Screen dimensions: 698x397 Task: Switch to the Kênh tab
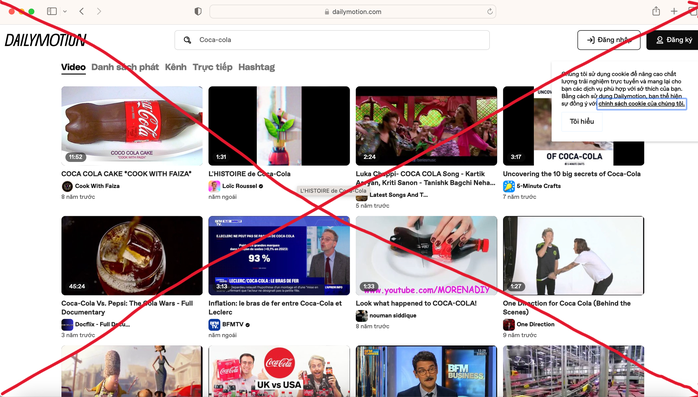(x=175, y=67)
